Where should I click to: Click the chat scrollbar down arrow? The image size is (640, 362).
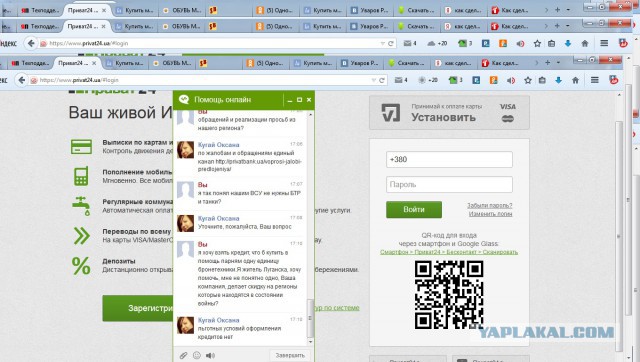tap(310, 342)
